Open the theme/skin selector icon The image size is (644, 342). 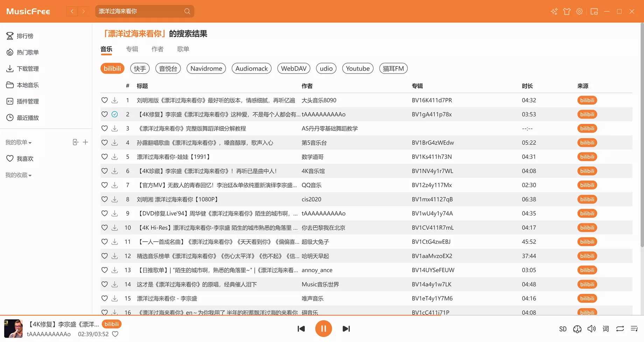[x=567, y=11]
